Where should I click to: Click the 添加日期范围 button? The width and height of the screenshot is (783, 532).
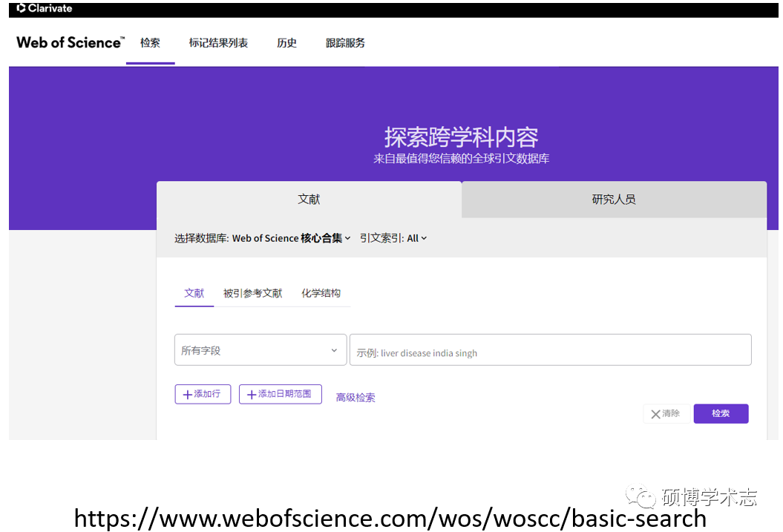click(280, 394)
